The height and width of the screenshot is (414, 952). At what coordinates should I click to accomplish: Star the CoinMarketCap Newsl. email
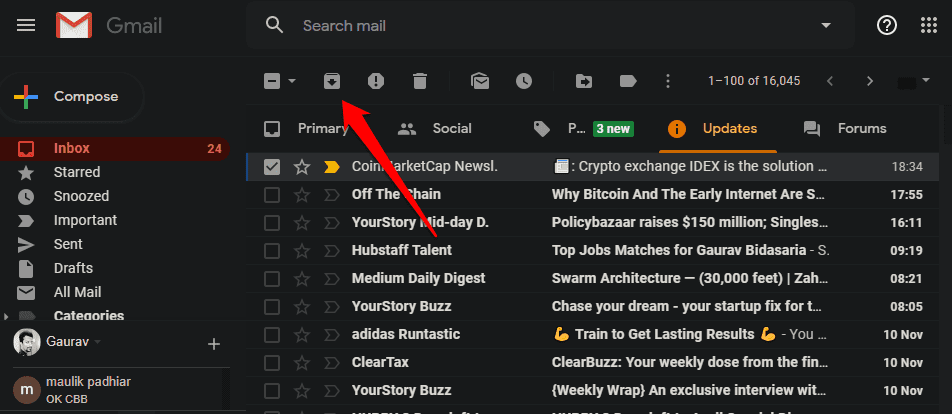(302, 167)
